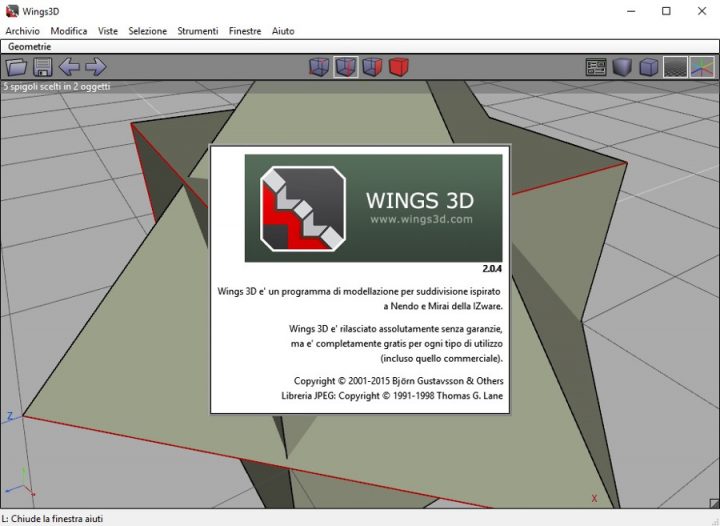This screenshot has width=720, height=526.
Task: Click the Copyright Björn Gustavsson line
Action: 399,381
